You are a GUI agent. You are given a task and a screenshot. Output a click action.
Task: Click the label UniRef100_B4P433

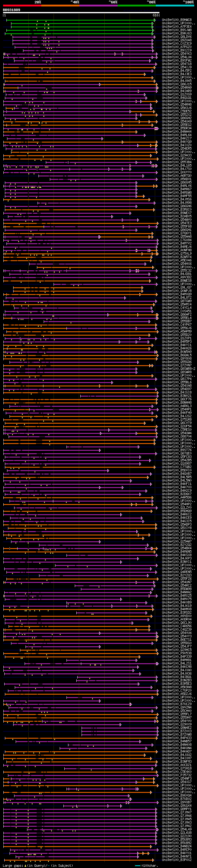click(177, 738)
